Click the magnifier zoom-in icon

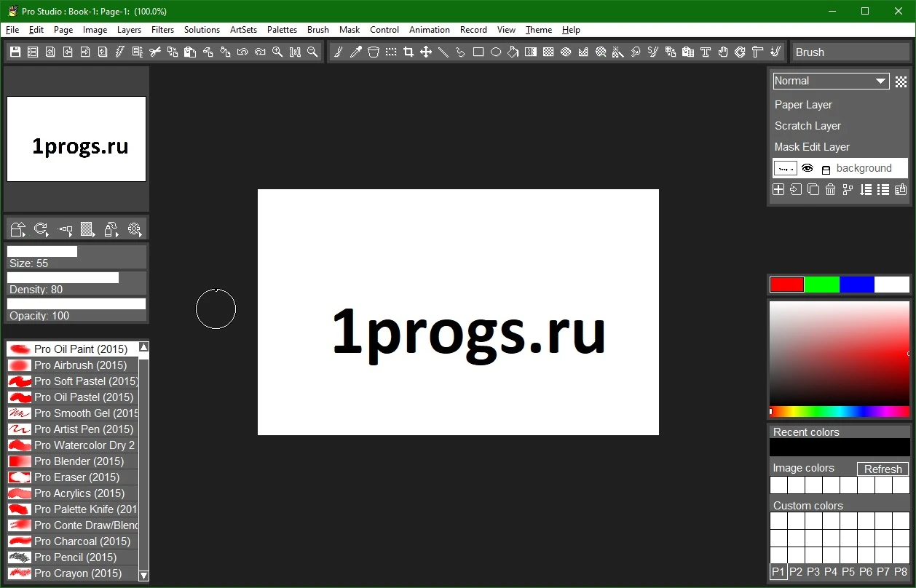tap(277, 52)
